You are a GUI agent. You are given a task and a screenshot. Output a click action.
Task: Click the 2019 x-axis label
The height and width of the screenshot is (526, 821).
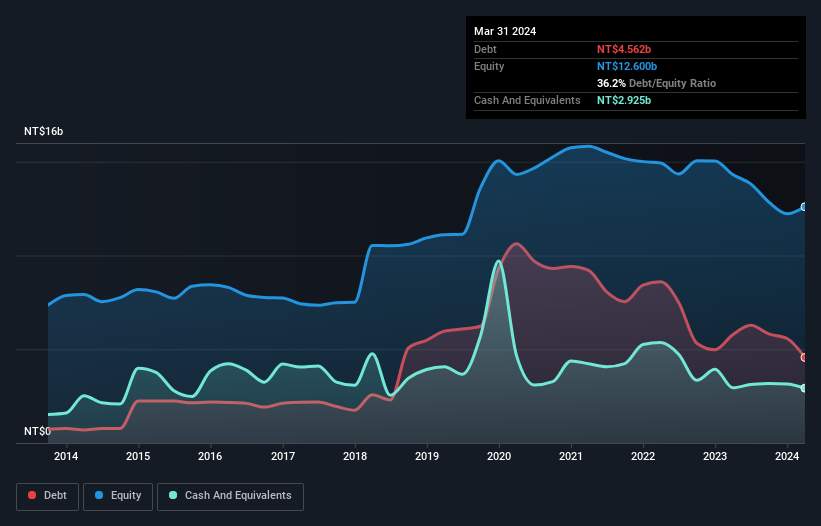pos(427,456)
